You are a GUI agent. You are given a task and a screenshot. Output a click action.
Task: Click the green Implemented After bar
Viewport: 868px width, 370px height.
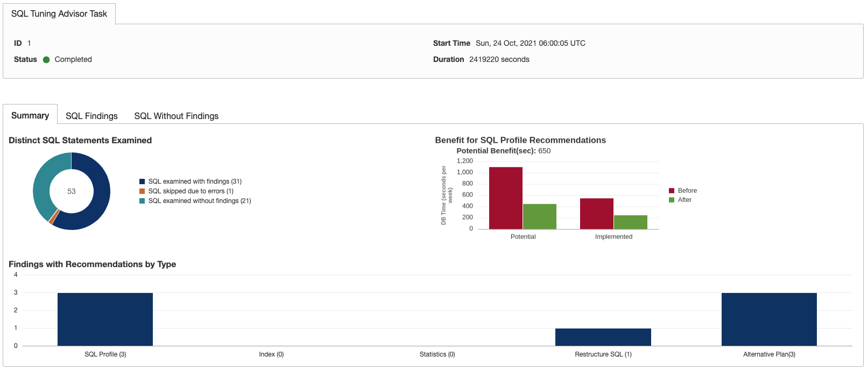[x=630, y=222]
